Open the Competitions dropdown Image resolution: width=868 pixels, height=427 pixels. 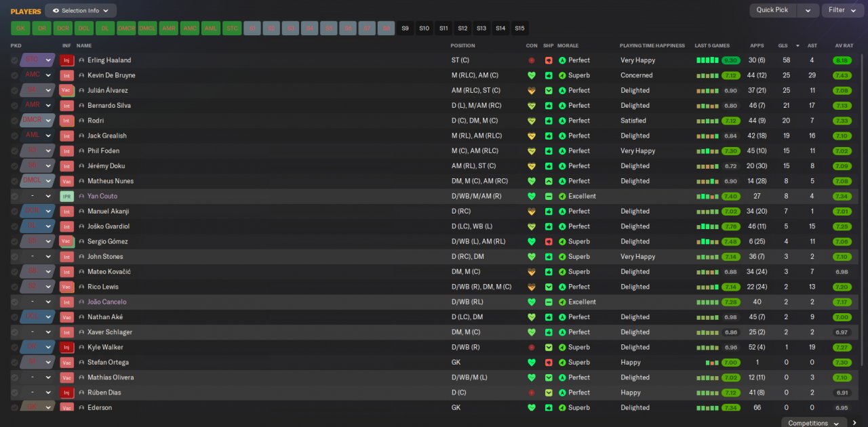tap(814, 422)
